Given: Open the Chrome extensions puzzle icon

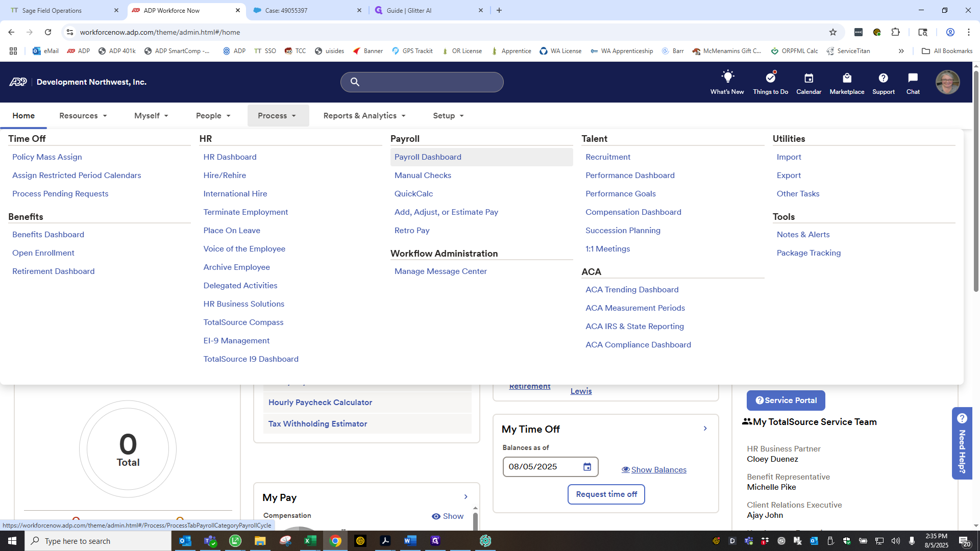Looking at the screenshot, I should coord(895,32).
